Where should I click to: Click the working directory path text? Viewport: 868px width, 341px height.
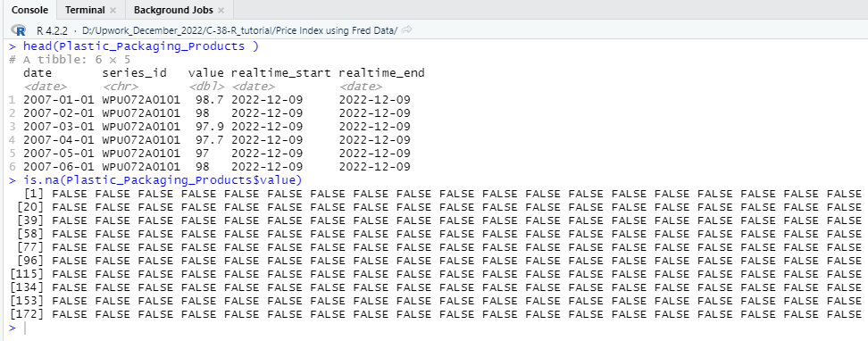[239, 30]
